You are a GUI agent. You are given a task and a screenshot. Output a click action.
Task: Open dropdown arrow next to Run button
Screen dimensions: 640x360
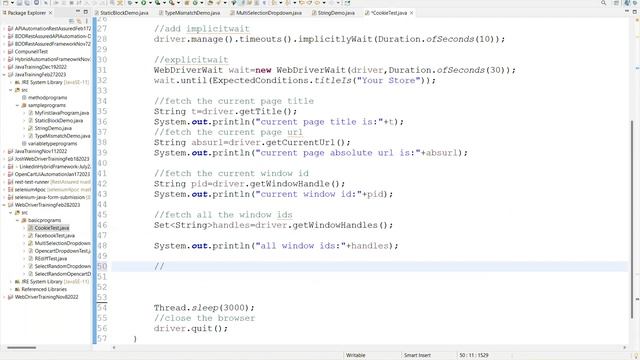150,3
